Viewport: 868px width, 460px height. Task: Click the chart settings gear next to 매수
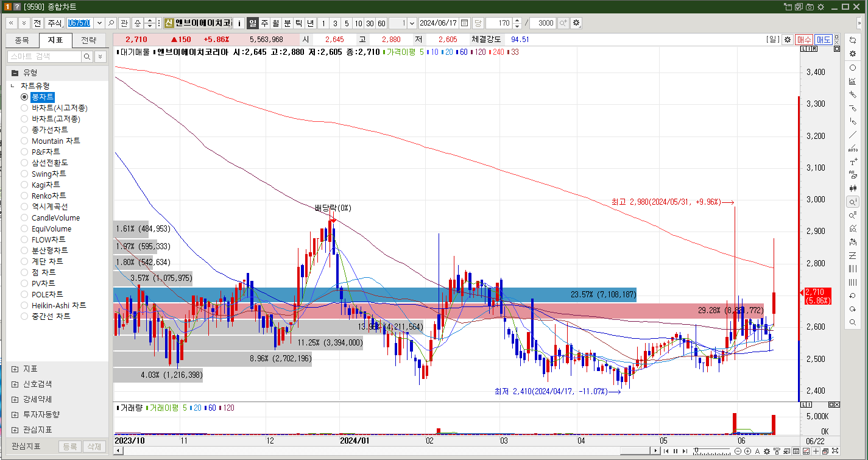coord(788,40)
